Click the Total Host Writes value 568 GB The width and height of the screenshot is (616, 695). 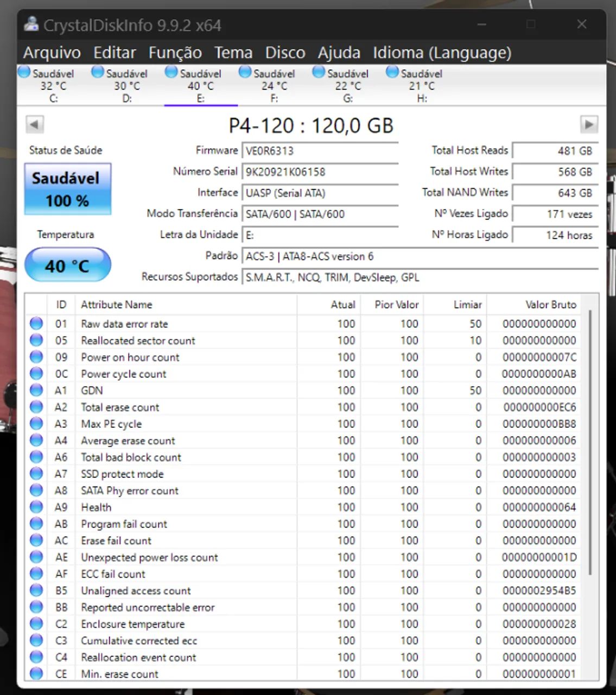click(555, 172)
